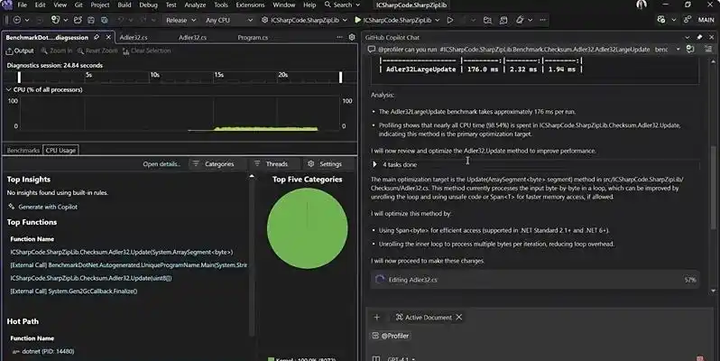Click the document well settings gear
720x361 pixels.
pyautogui.click(x=352, y=37)
